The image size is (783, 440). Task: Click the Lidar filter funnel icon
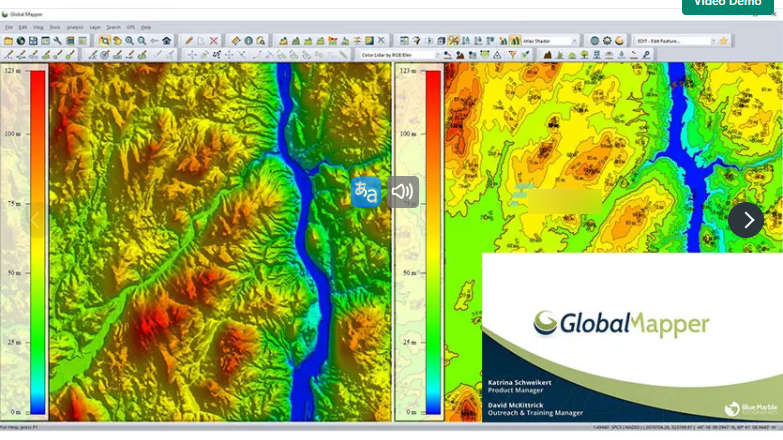pyautogui.click(x=513, y=55)
